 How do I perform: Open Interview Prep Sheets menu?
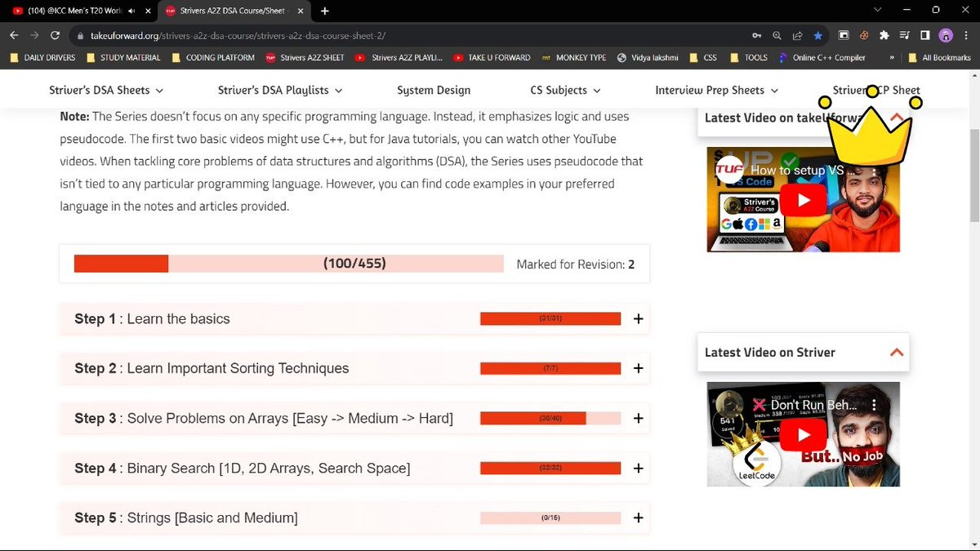click(717, 91)
